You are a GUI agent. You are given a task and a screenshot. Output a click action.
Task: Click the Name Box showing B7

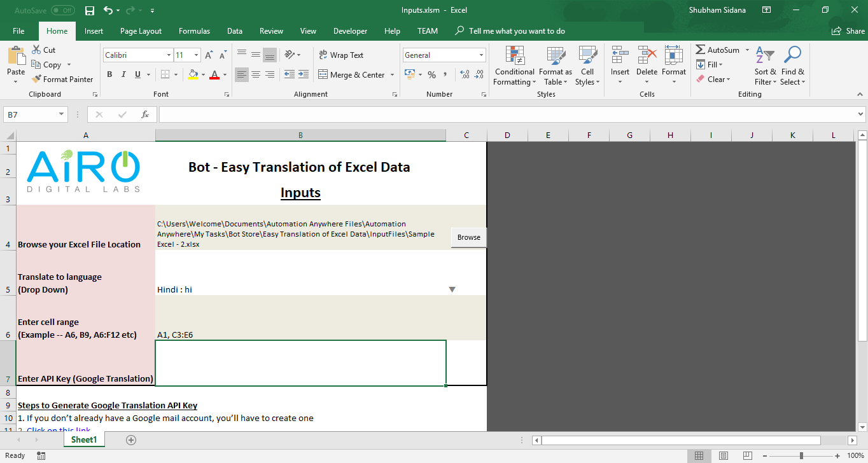click(x=30, y=114)
